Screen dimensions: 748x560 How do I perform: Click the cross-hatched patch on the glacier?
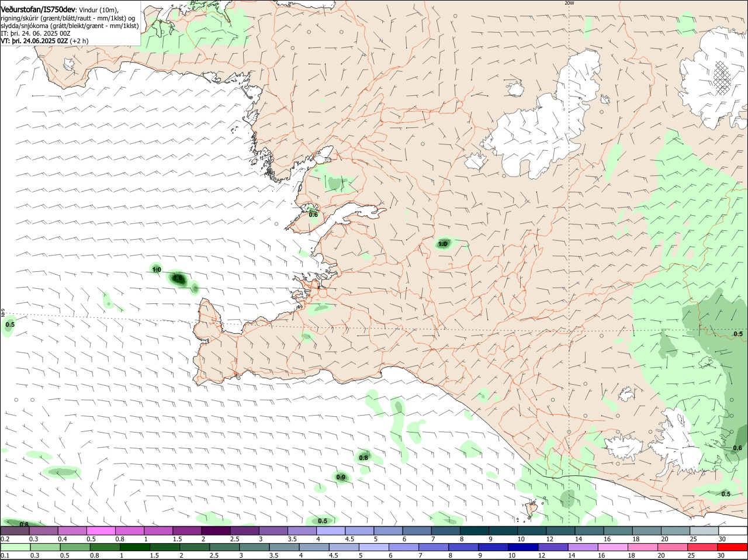pos(723,78)
